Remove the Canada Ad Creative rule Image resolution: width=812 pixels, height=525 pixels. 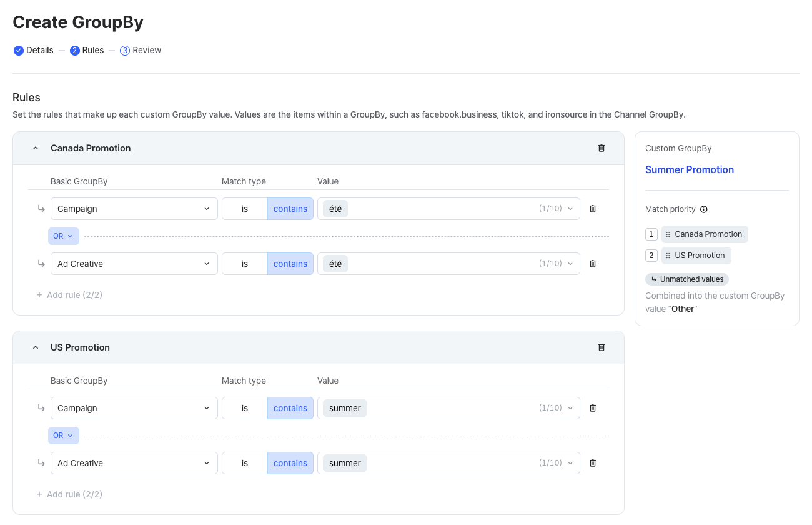[x=593, y=264]
